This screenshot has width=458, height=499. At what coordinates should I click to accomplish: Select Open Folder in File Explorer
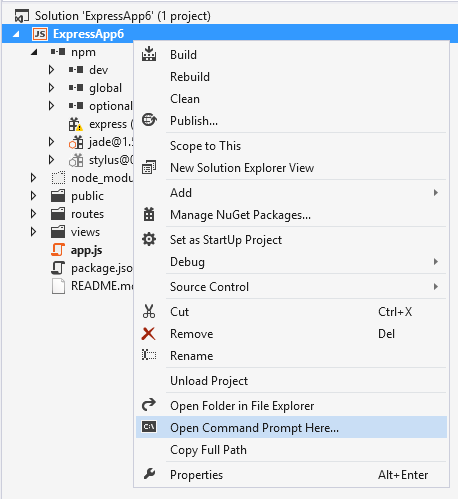(x=291, y=405)
